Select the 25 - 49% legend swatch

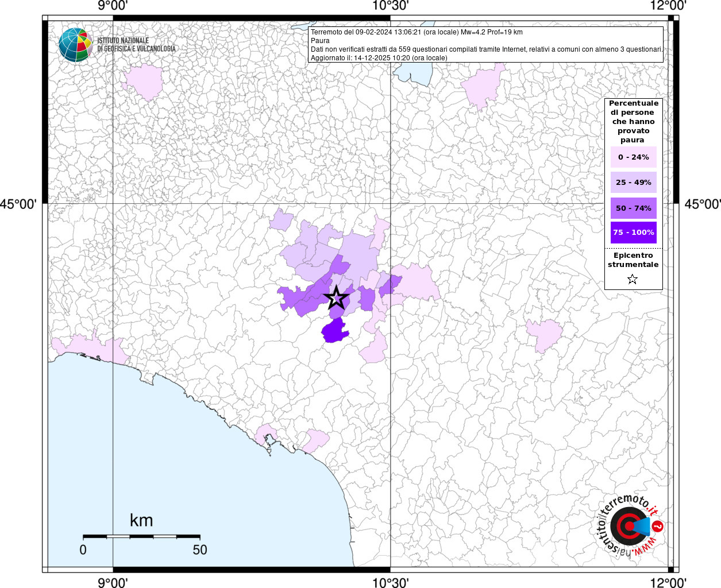634,182
